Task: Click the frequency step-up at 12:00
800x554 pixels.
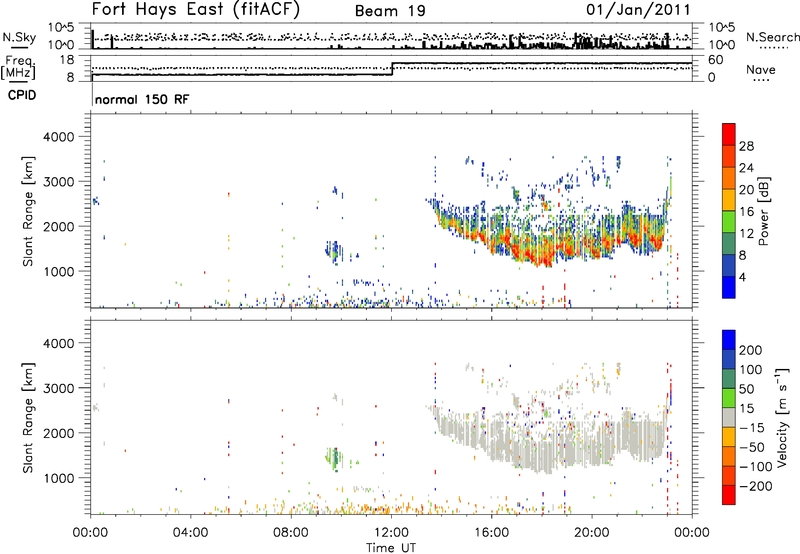Action: point(392,69)
